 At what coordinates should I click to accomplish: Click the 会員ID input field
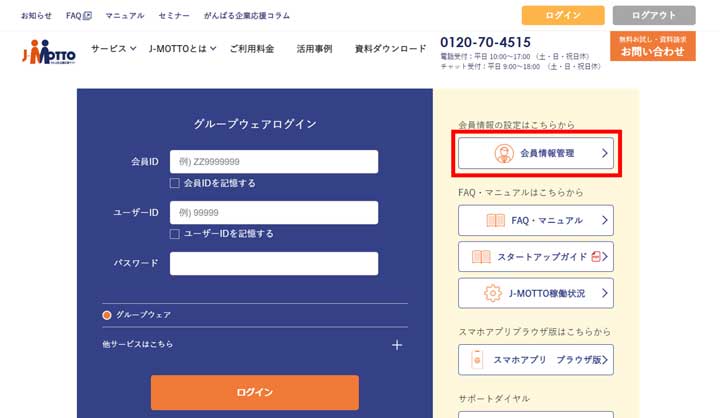coord(274,162)
